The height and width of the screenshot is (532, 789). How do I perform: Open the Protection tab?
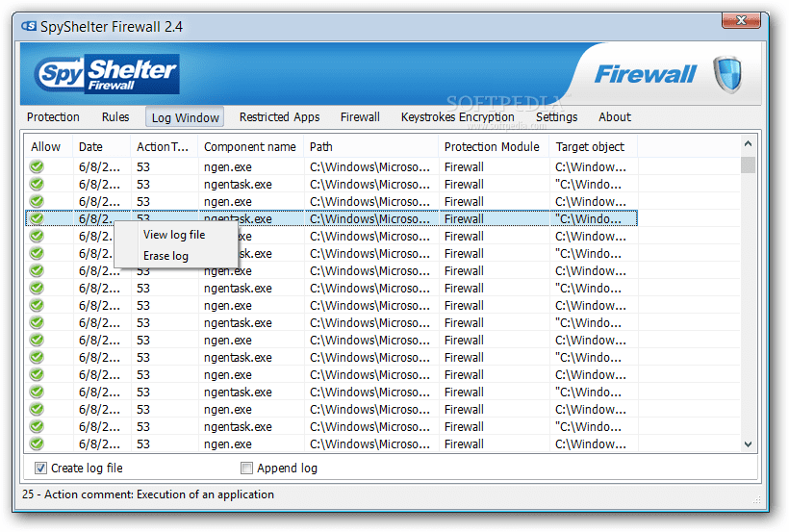tap(53, 117)
